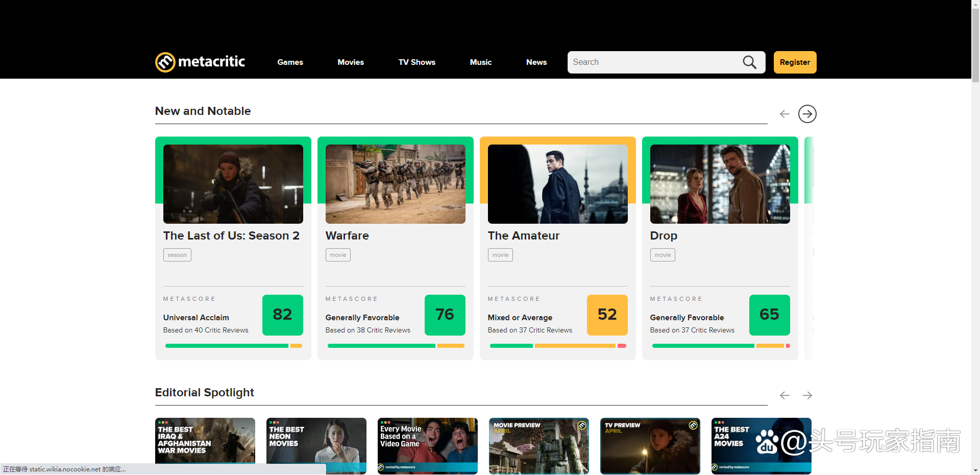Open the Music section
Screen dimensions: 980x475
click(480, 62)
